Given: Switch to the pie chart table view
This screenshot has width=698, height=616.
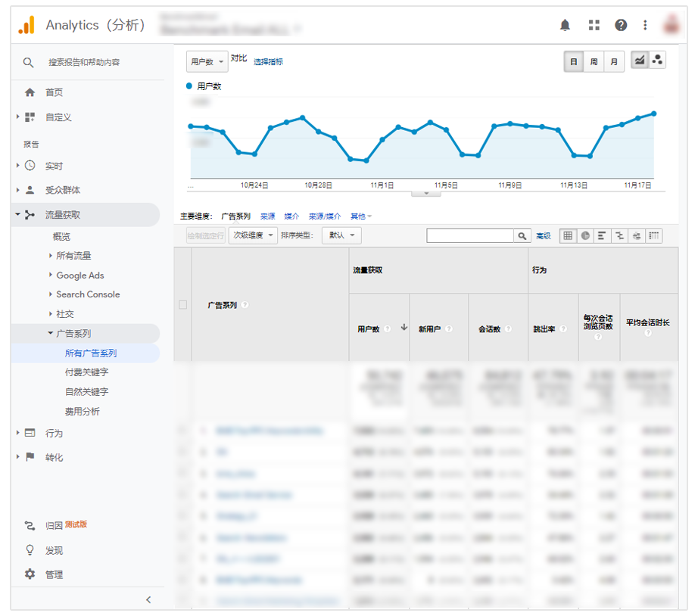Looking at the screenshot, I should click(585, 235).
